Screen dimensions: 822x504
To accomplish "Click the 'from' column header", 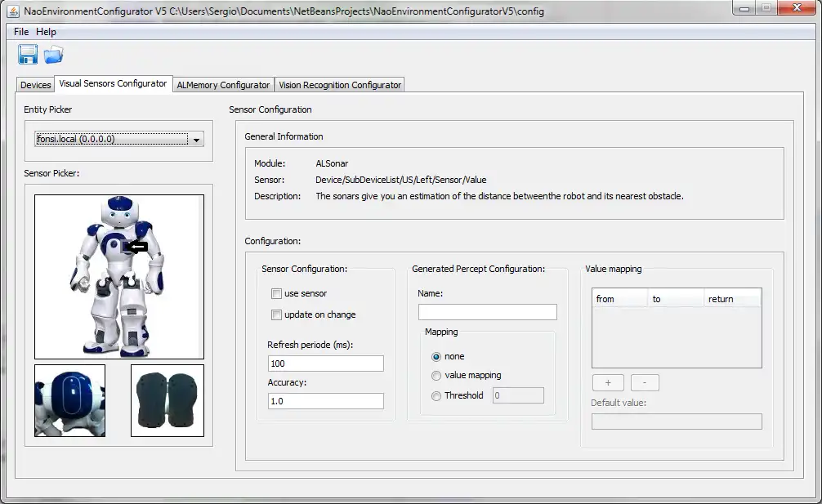I will [620, 299].
